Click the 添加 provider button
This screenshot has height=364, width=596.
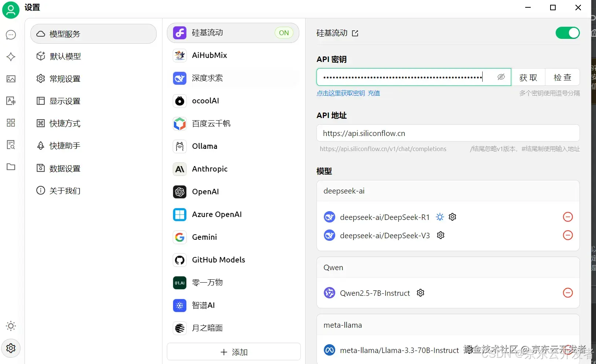(x=234, y=352)
